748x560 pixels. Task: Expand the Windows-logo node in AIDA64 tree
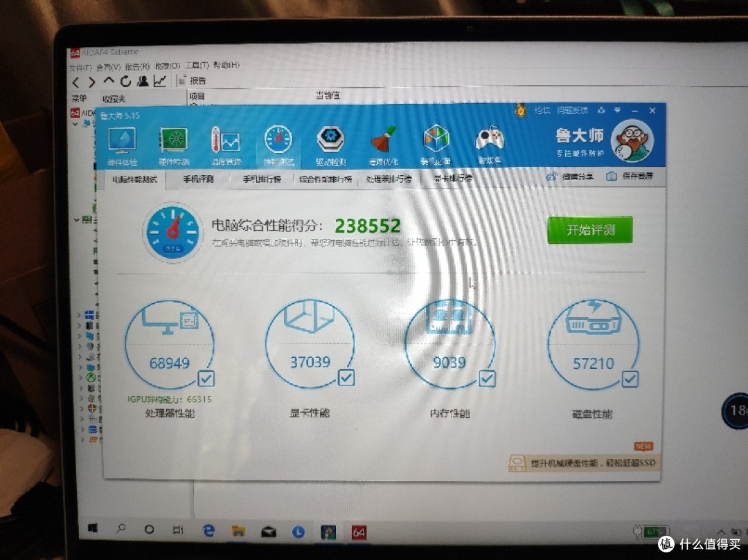click(80, 314)
